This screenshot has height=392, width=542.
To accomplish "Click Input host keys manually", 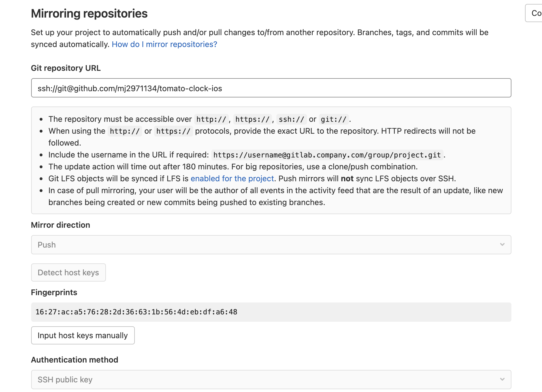I will (x=83, y=335).
